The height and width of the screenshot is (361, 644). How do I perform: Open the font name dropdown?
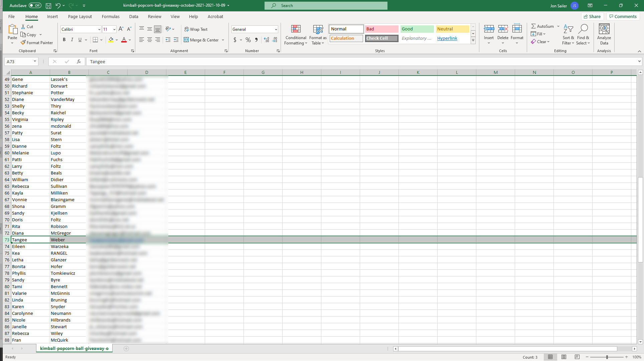pyautogui.click(x=99, y=29)
